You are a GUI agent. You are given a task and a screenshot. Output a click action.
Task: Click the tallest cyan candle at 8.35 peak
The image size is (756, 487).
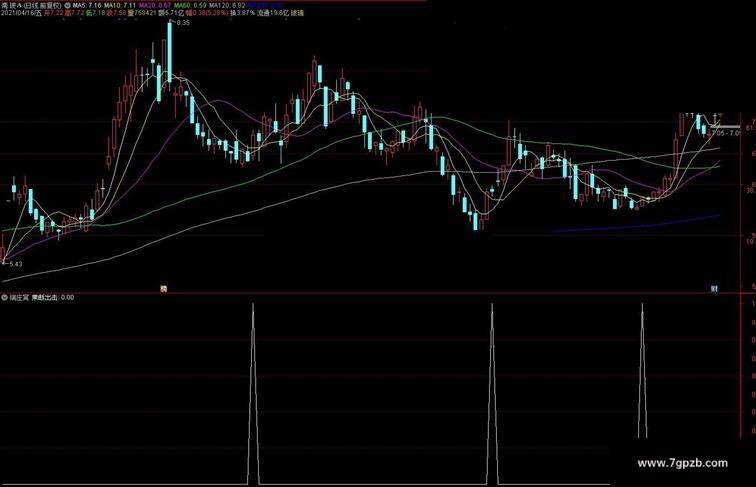[170, 52]
